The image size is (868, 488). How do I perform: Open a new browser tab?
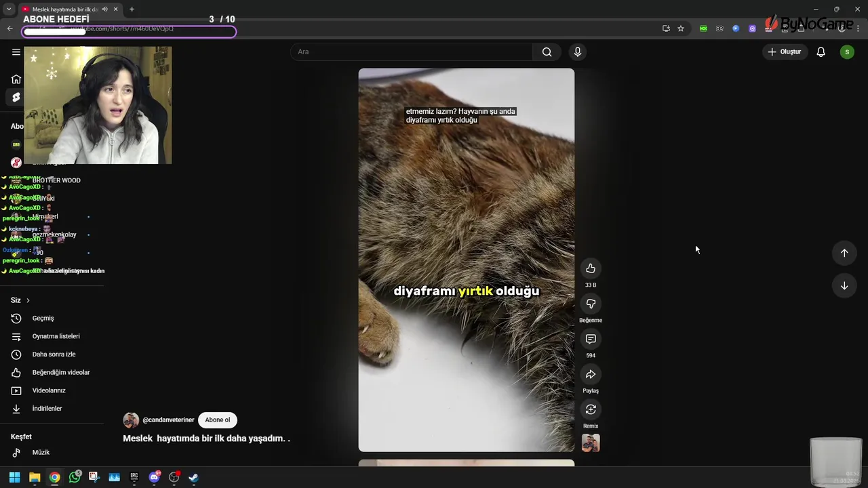(132, 9)
